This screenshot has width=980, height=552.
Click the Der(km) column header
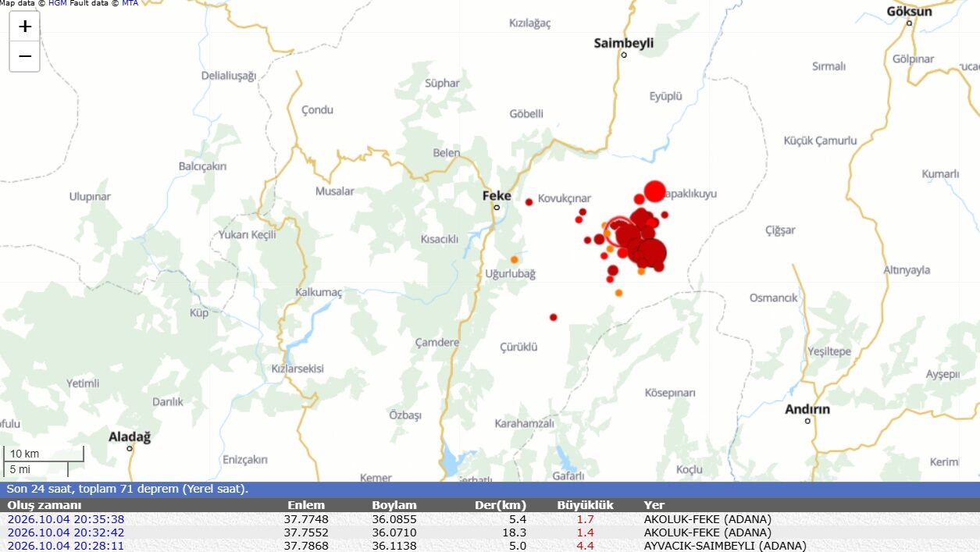tap(501, 505)
